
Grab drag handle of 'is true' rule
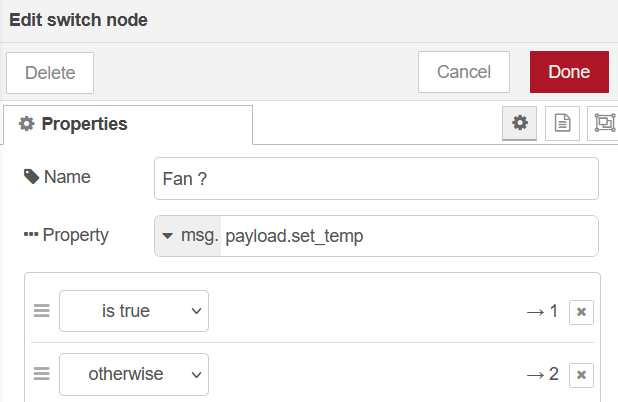pyautogui.click(x=42, y=311)
